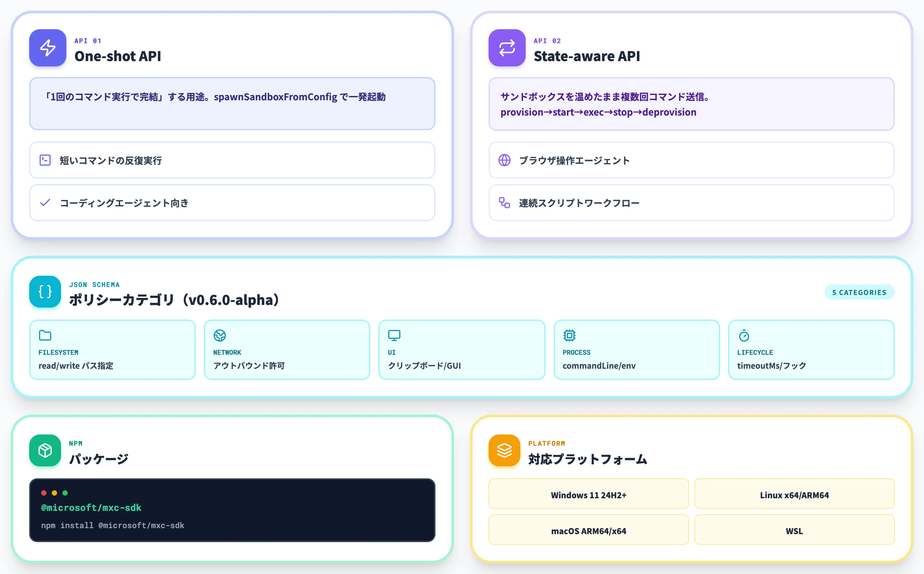This screenshot has width=924, height=574.
Task: Click the ブラウザ操作エージェント row
Action: (691, 160)
